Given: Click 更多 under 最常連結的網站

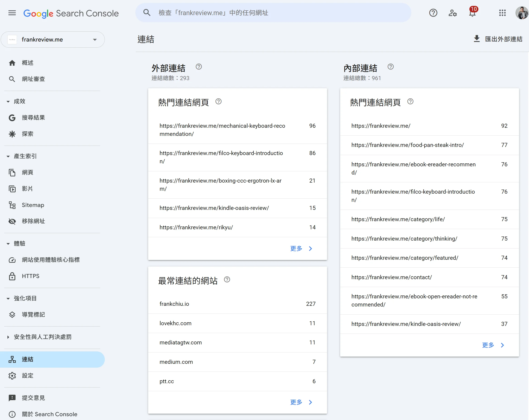Looking at the screenshot, I should pos(301,402).
